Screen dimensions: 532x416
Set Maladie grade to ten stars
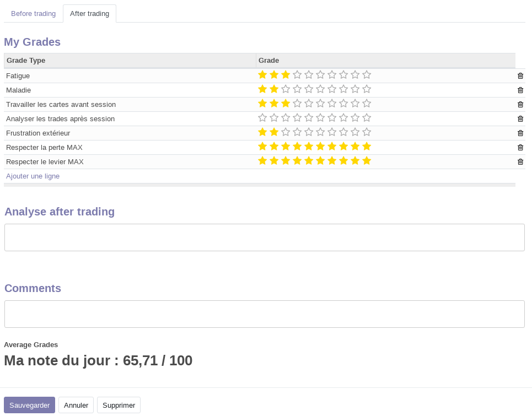[x=367, y=89]
